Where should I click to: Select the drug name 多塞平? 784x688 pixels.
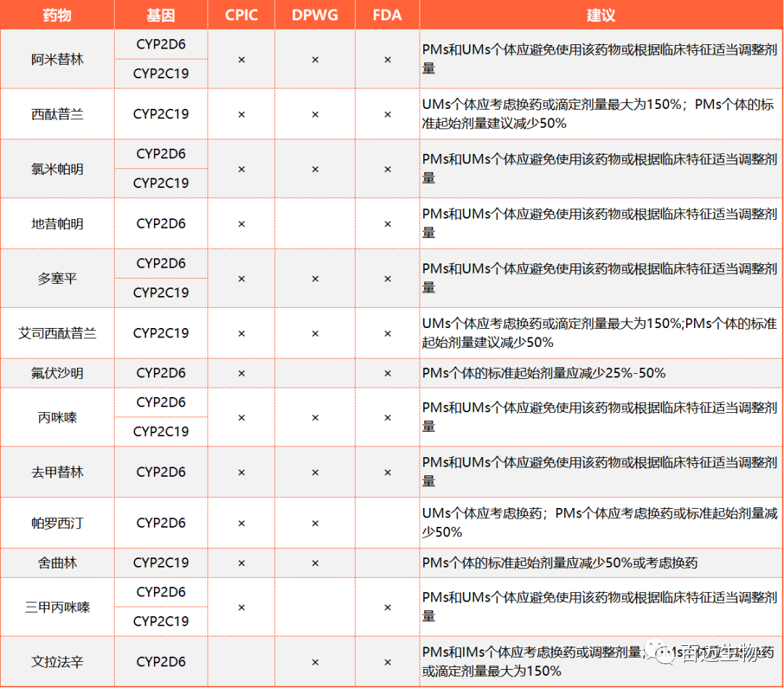pyautogui.click(x=57, y=279)
